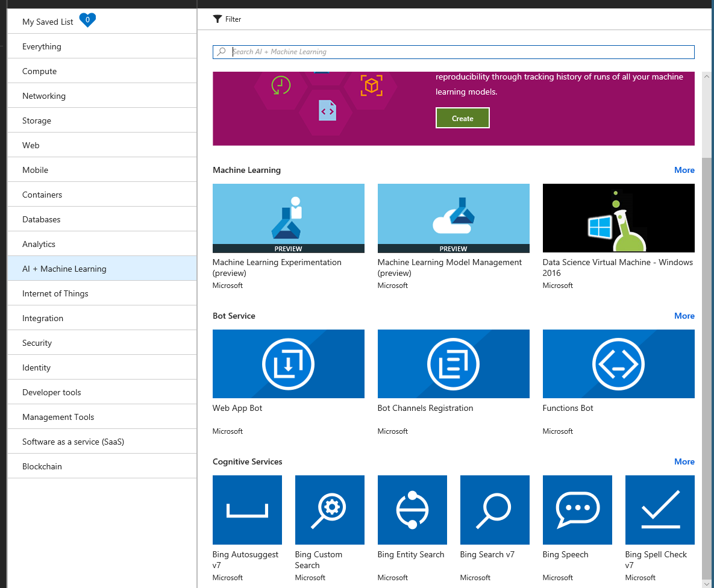The height and width of the screenshot is (588, 714).
Task: Click the My Saved List heart badge
Action: pyautogui.click(x=87, y=20)
